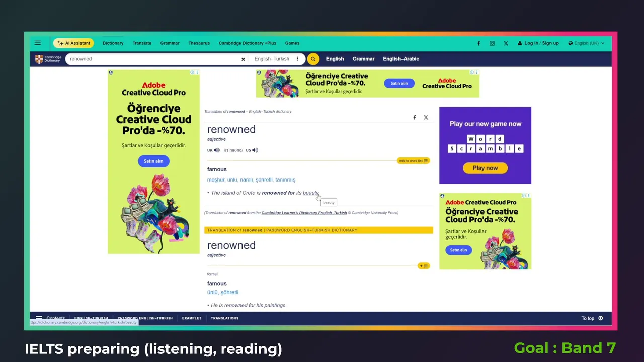Click the small yellow plus-list button in Password entry
The width and height of the screenshot is (644, 362).
424,266
